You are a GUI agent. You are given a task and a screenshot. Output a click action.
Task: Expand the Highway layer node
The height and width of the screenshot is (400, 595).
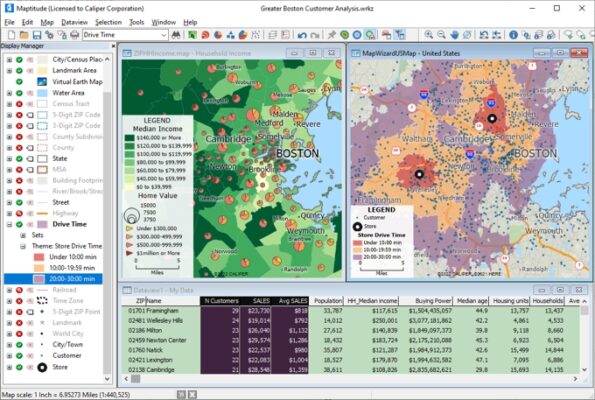[x=9, y=213]
